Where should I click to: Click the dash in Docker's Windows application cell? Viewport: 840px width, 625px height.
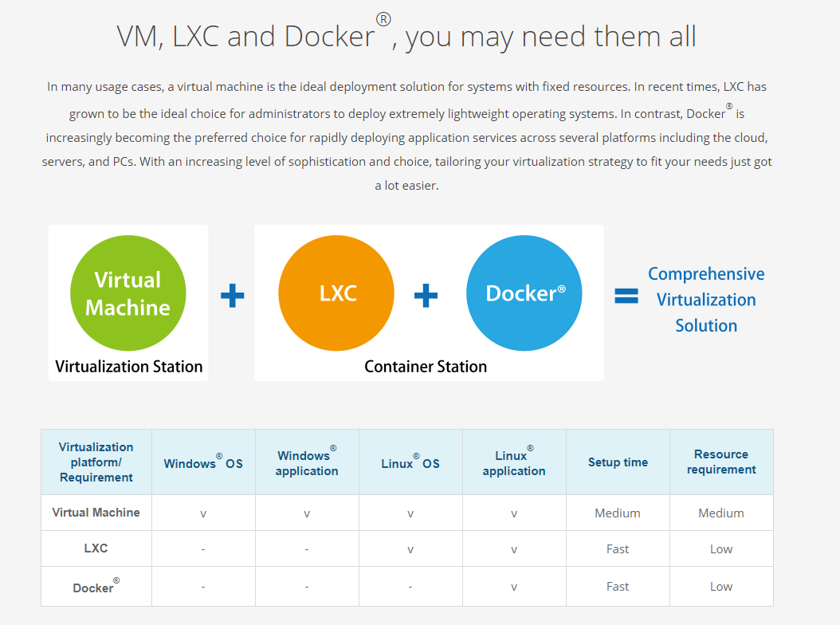(307, 588)
